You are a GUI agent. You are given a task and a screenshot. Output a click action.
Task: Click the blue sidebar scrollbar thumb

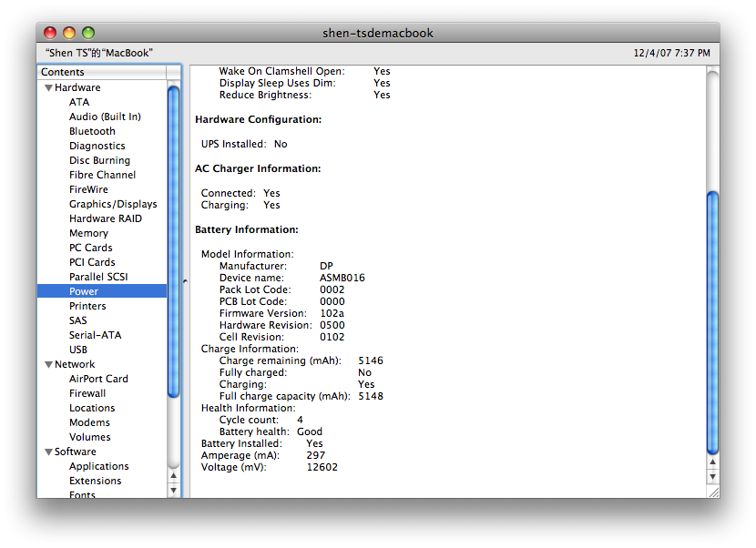coord(174,241)
